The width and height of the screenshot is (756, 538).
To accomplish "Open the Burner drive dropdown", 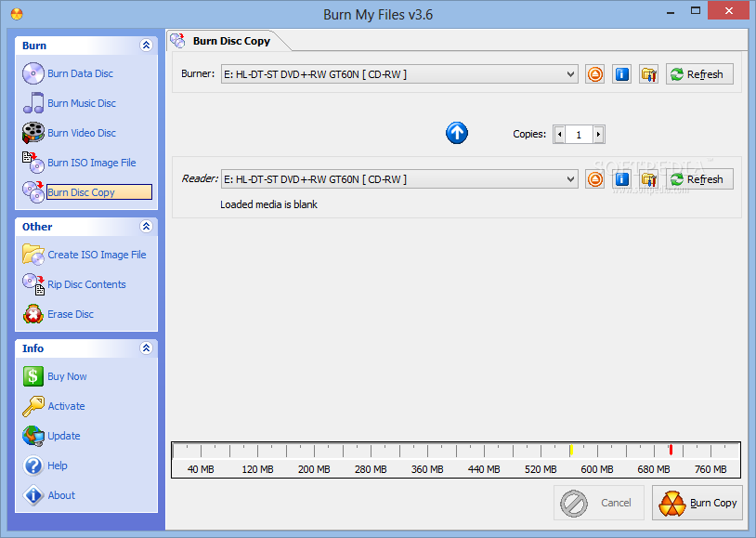I will pyautogui.click(x=570, y=74).
